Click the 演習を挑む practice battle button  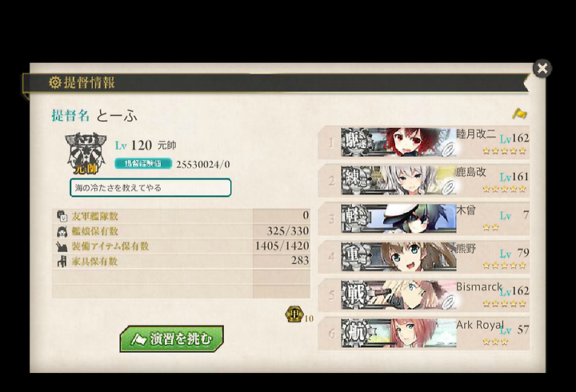pyautogui.click(x=171, y=338)
